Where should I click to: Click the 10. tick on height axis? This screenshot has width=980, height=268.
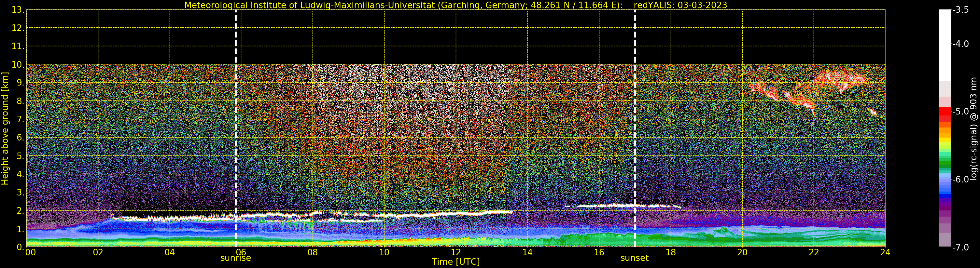tap(18, 65)
